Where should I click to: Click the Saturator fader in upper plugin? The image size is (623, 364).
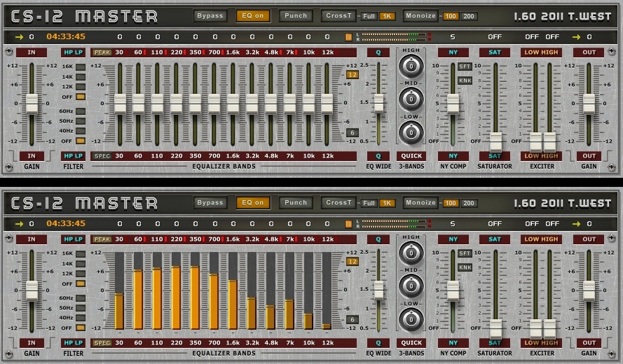(x=495, y=142)
